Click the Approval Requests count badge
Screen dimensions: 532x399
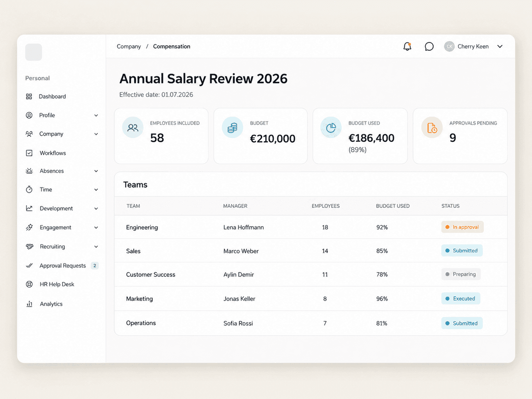[95, 266]
